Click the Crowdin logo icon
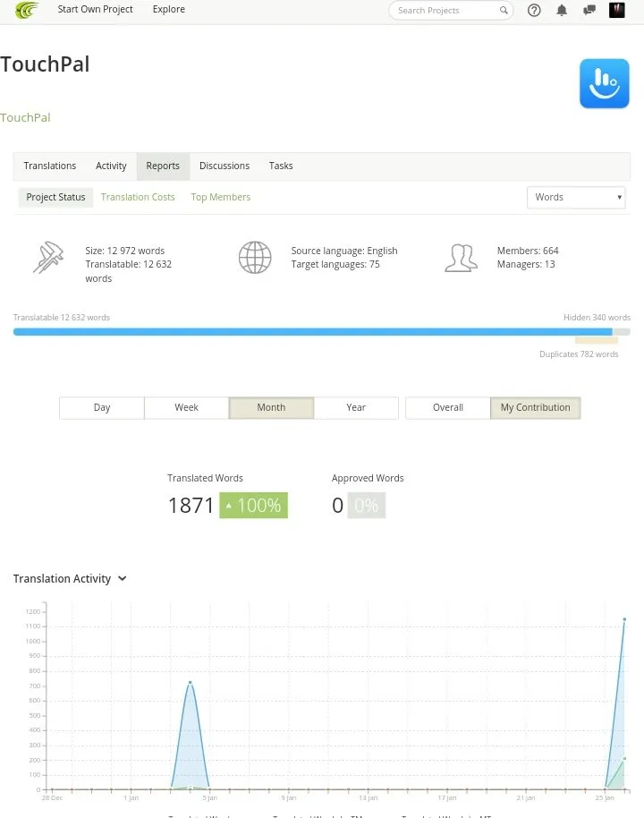 [27, 10]
